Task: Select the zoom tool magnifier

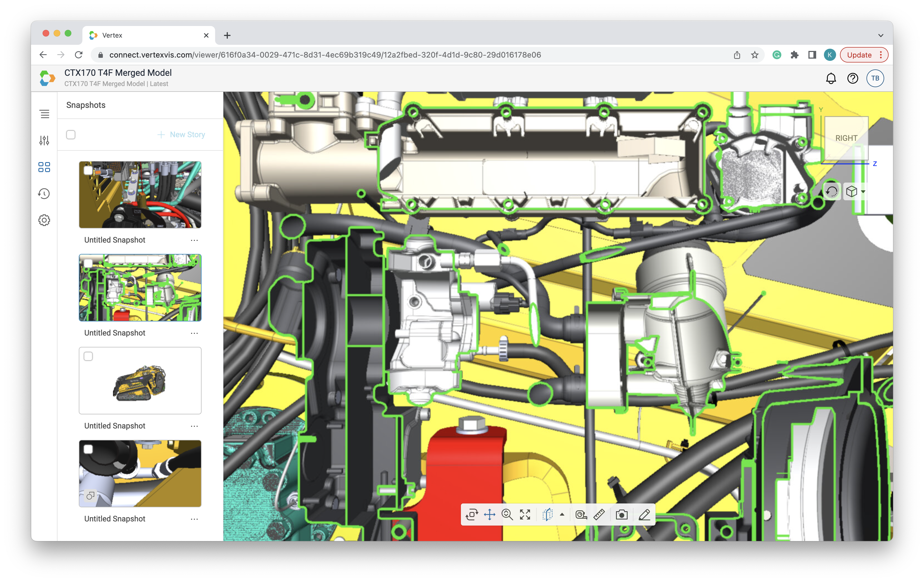Action: click(x=507, y=515)
